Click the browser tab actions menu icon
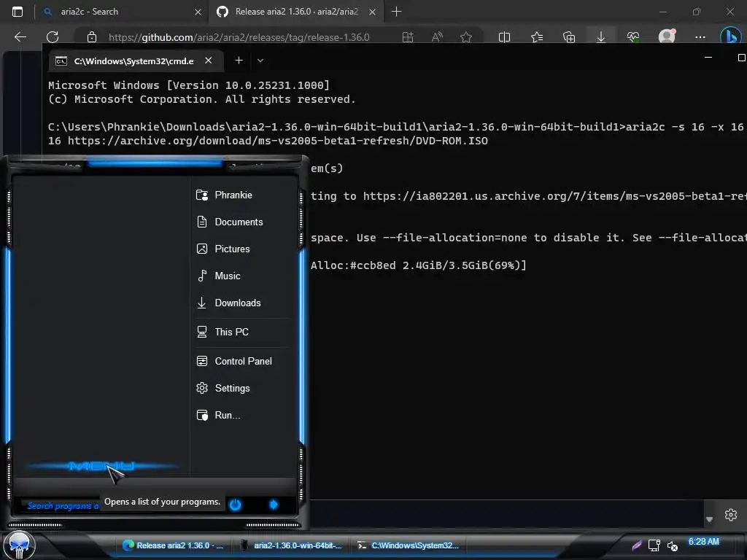747x560 pixels. [x=18, y=12]
